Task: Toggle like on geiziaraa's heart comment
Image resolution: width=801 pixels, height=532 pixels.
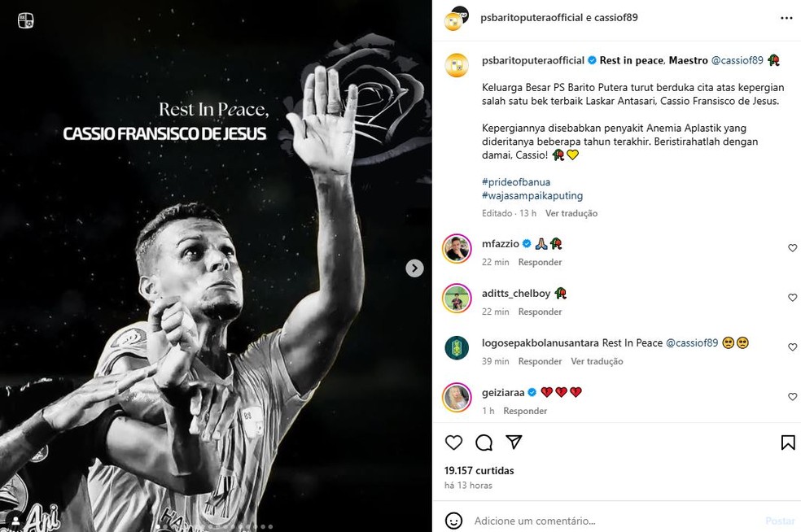Action: pyautogui.click(x=792, y=397)
